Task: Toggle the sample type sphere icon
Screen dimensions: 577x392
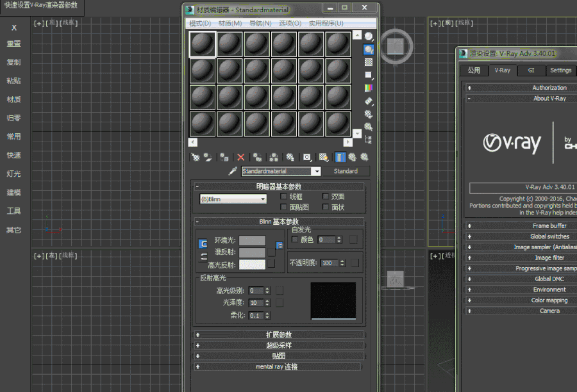Action: 369,37
